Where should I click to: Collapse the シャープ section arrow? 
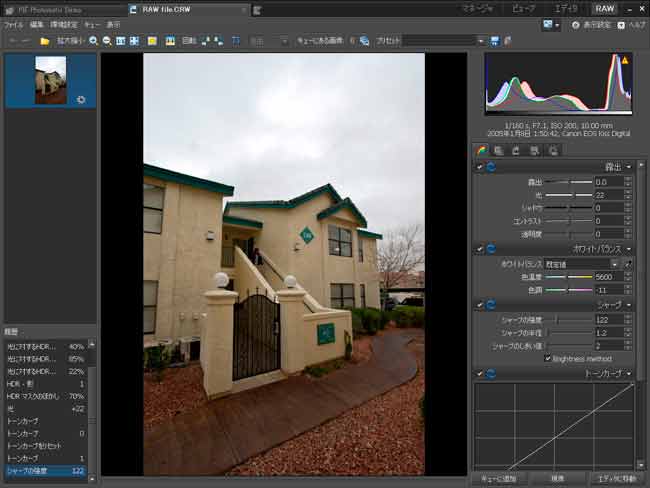click(x=628, y=304)
